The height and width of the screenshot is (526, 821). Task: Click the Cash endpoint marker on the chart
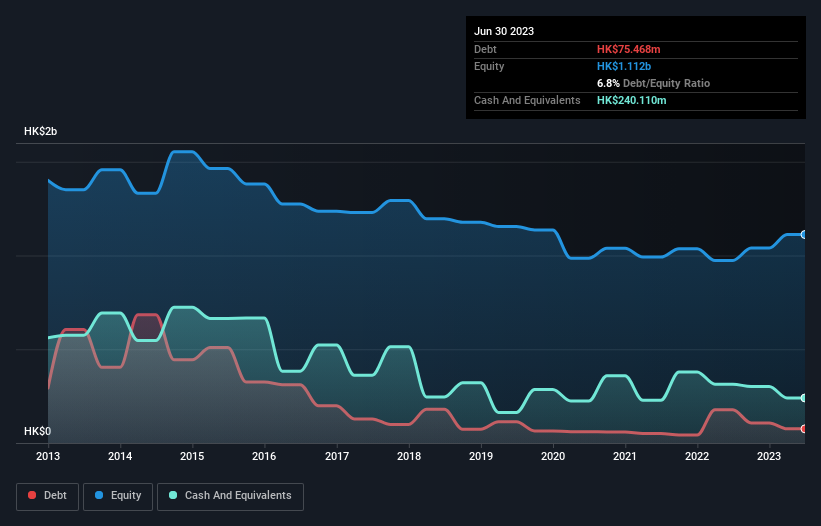804,398
